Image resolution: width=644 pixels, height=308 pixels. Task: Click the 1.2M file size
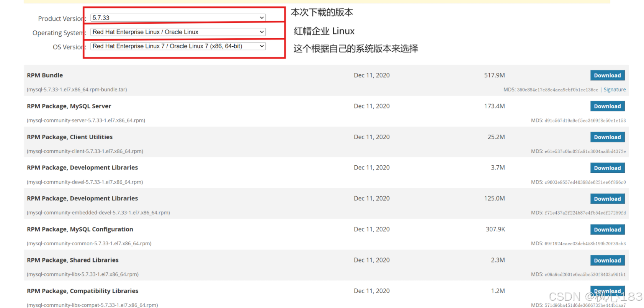(x=498, y=291)
